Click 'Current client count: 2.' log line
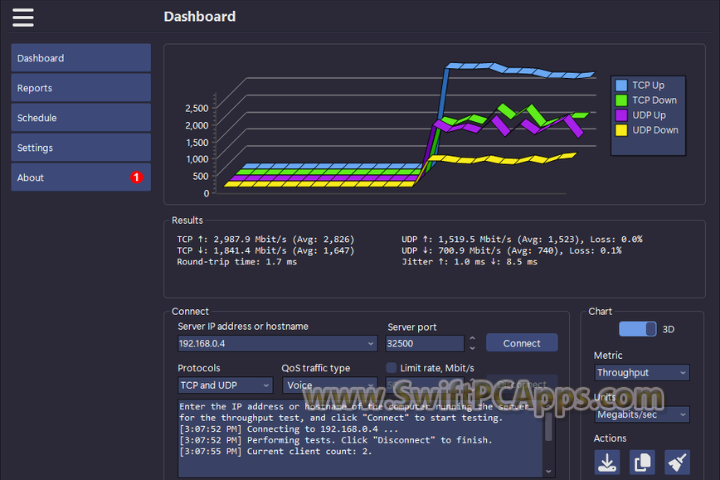The height and width of the screenshot is (480, 720). (x=276, y=451)
